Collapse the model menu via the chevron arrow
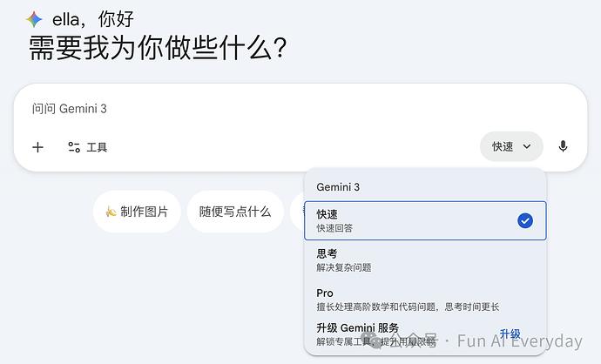 pos(527,146)
